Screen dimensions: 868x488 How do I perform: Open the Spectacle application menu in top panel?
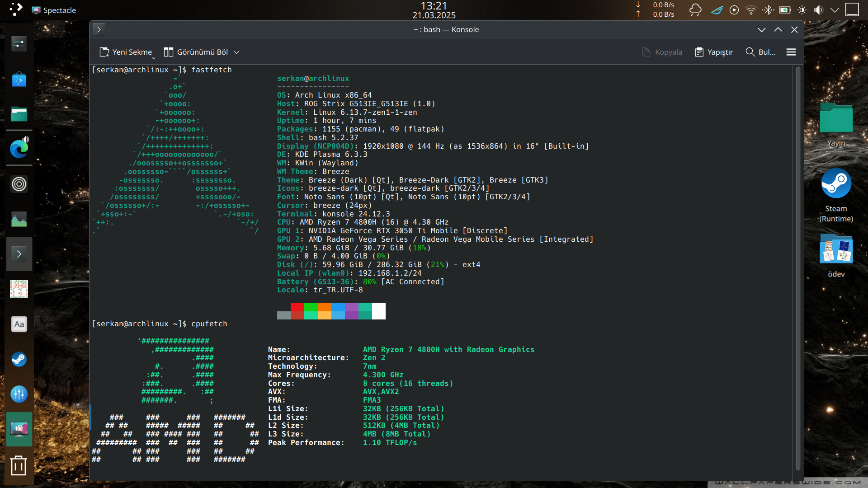54,10
